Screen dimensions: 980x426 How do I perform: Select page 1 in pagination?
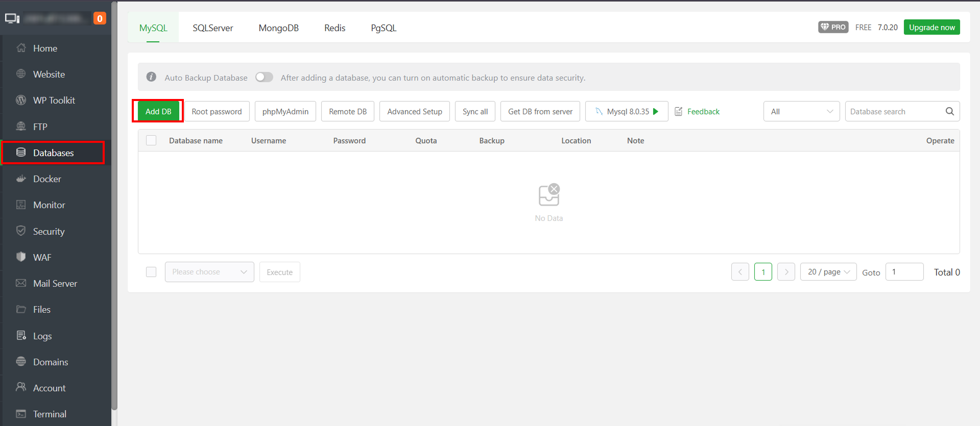763,272
